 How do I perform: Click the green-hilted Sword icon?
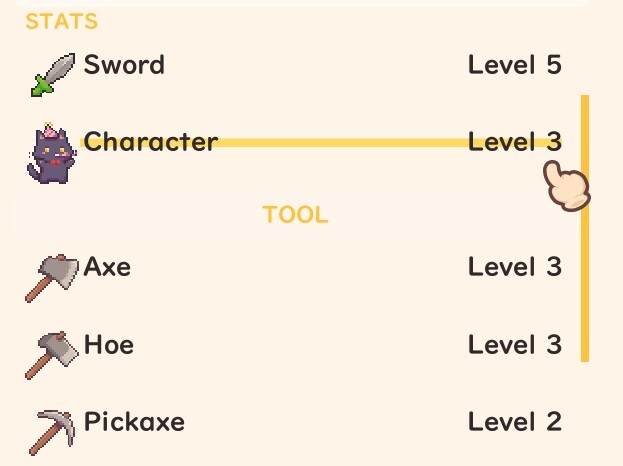[x=54, y=74]
